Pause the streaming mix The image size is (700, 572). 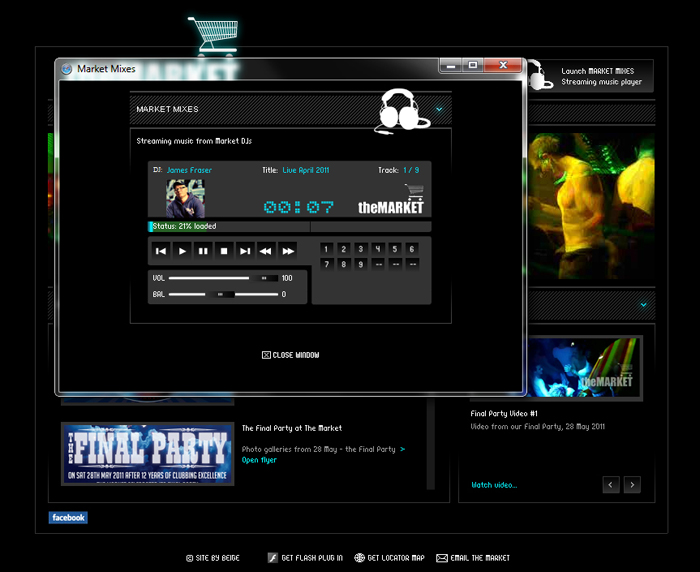203,251
